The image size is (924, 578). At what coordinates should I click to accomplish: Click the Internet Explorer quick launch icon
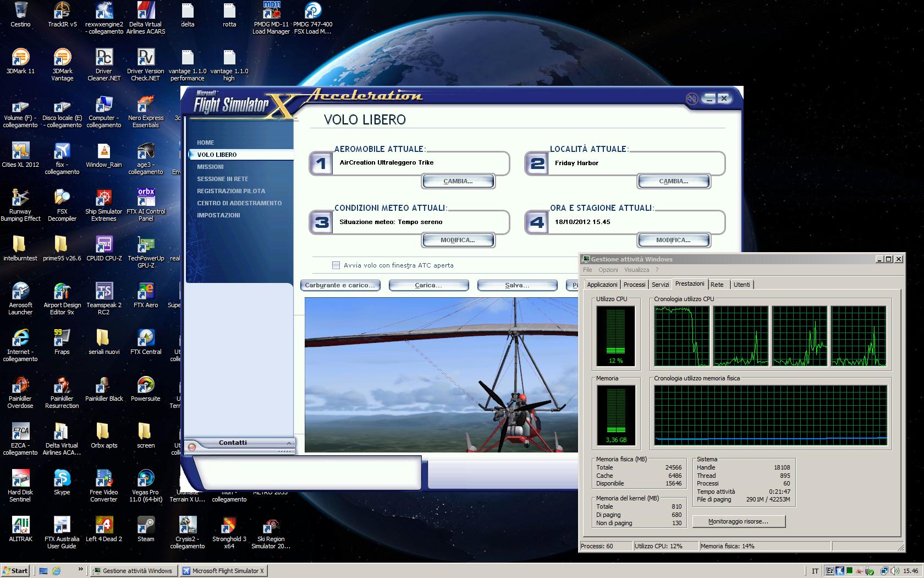tap(56, 571)
